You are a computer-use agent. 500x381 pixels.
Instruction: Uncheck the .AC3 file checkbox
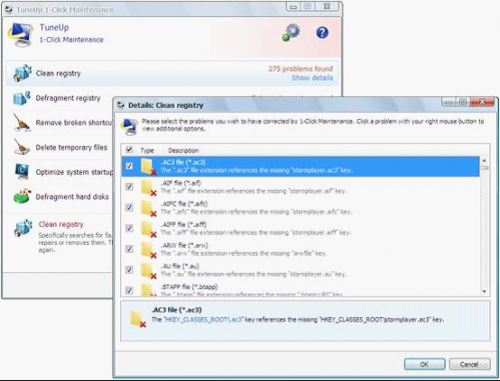coord(129,166)
